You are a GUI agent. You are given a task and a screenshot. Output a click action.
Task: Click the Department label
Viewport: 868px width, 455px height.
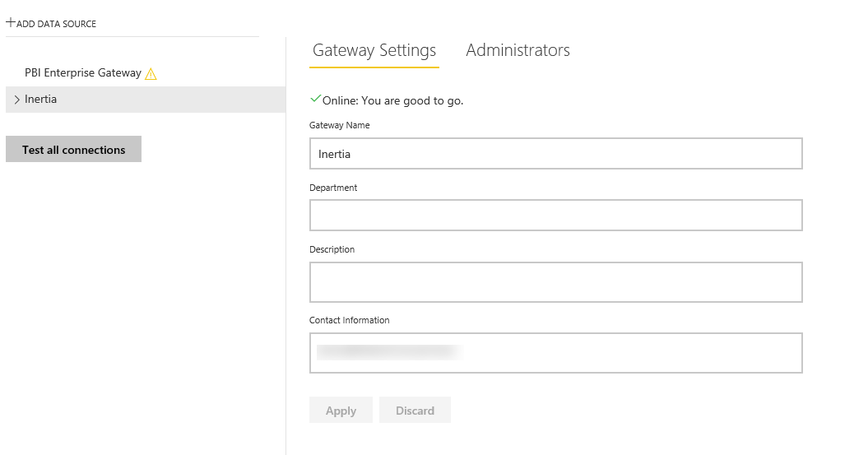333,188
